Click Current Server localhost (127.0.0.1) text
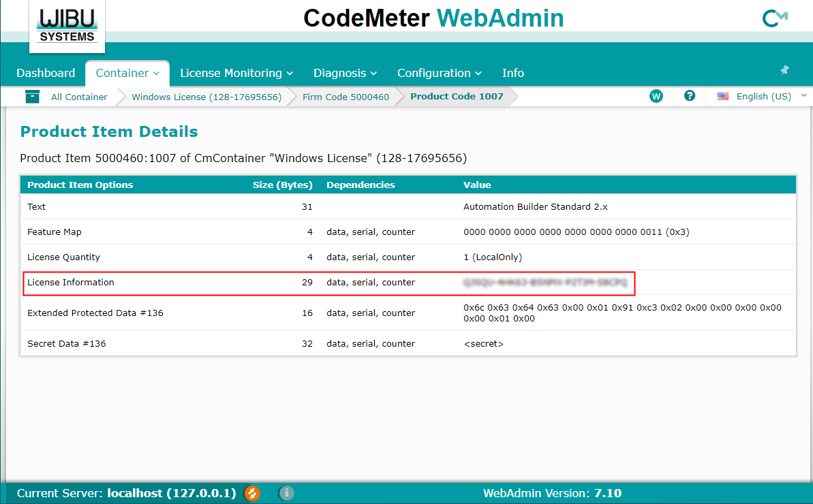This screenshot has width=813, height=504. [127, 493]
